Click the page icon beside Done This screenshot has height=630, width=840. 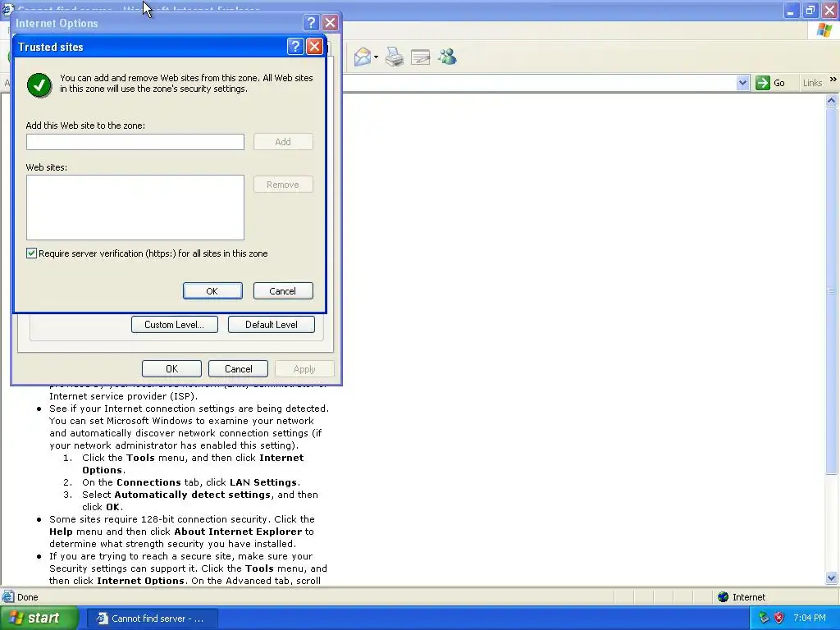[x=8, y=597]
